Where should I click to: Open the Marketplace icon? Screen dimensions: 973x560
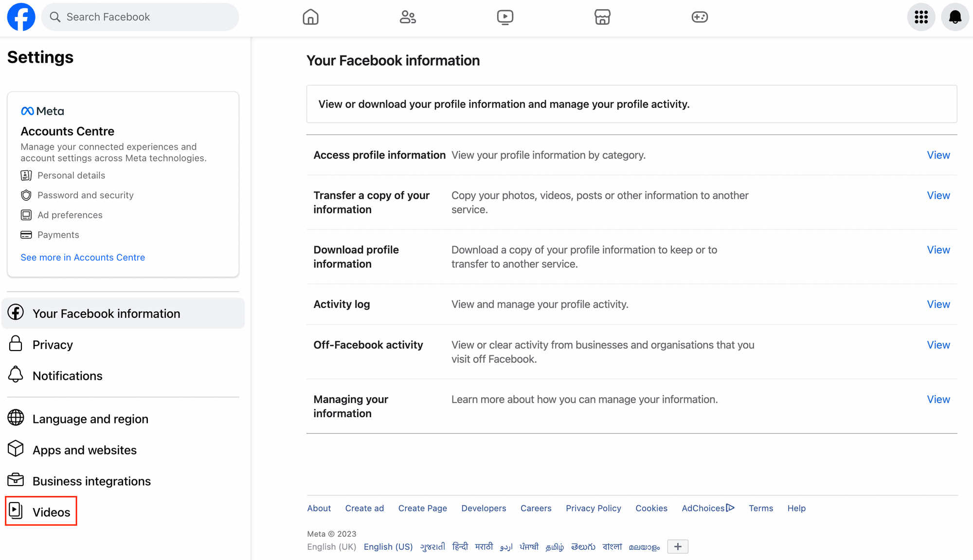(602, 17)
